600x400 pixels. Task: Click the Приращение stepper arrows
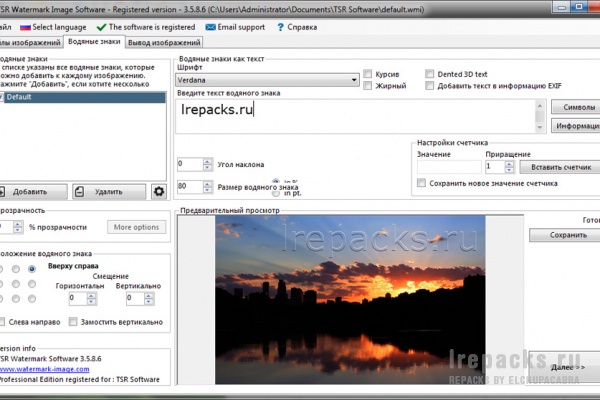509,167
